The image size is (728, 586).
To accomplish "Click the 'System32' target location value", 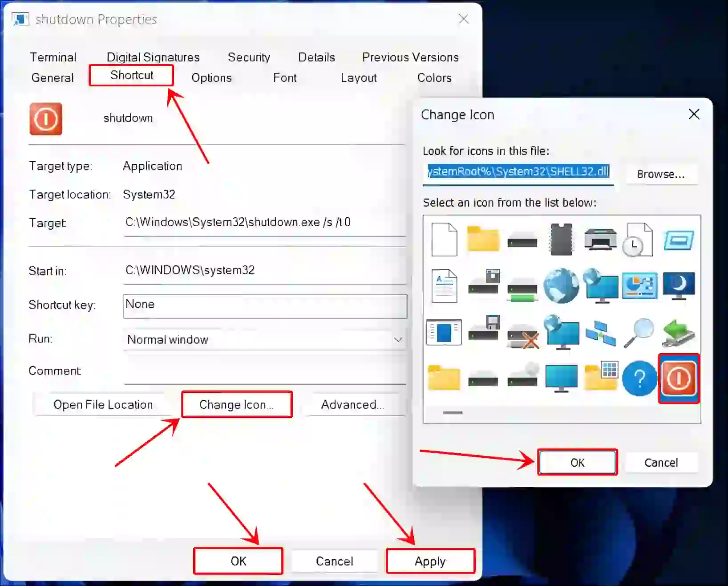I will 149,195.
